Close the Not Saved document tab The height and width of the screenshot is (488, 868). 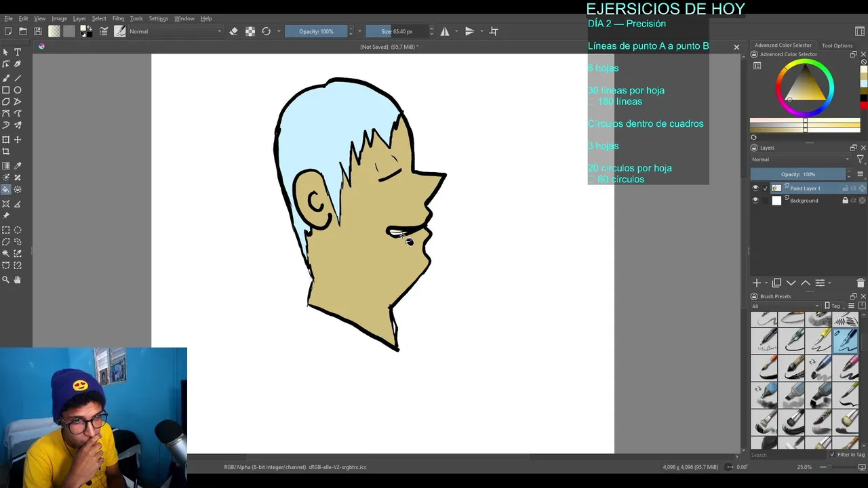[736, 47]
